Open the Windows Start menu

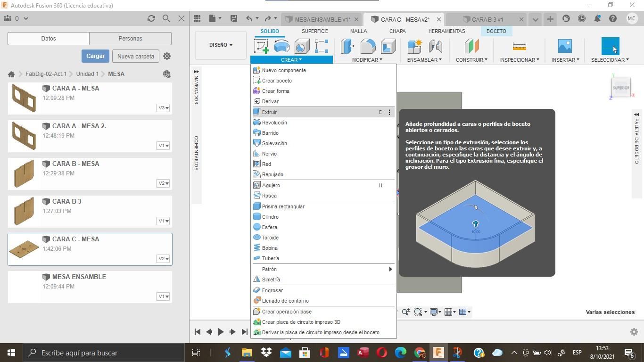(11, 353)
